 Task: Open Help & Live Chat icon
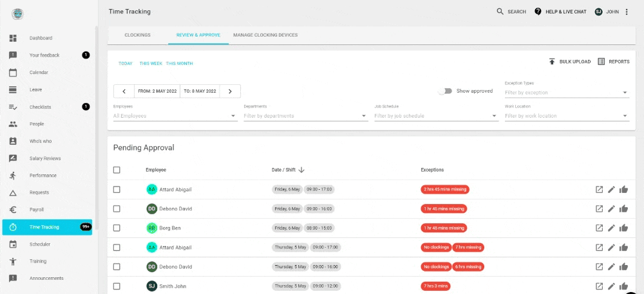[x=538, y=12]
